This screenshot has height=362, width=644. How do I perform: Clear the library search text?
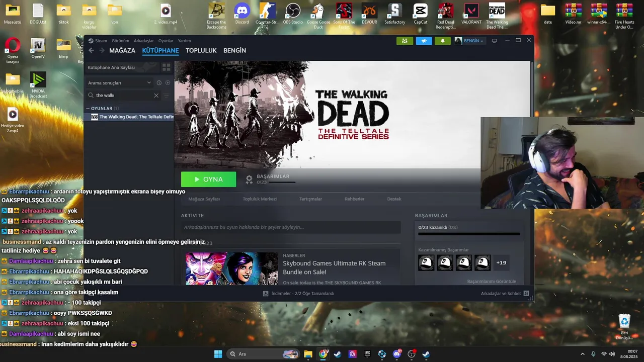click(156, 95)
